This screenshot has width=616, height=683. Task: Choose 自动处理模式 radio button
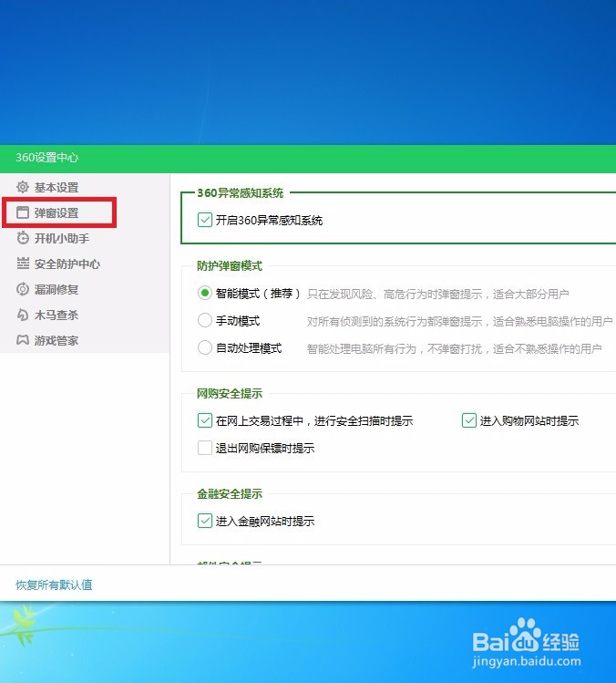click(x=205, y=348)
